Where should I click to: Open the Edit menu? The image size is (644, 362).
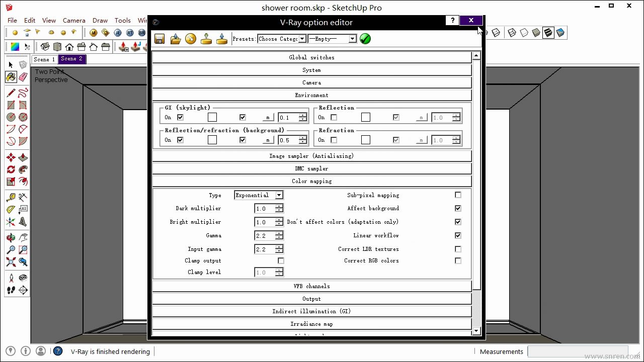30,20
